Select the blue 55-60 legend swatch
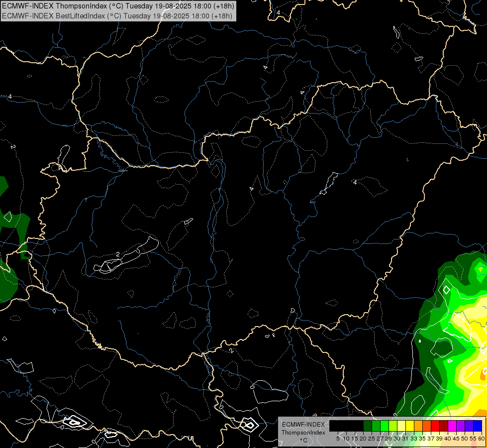This screenshot has height=448, width=487. coord(478,426)
